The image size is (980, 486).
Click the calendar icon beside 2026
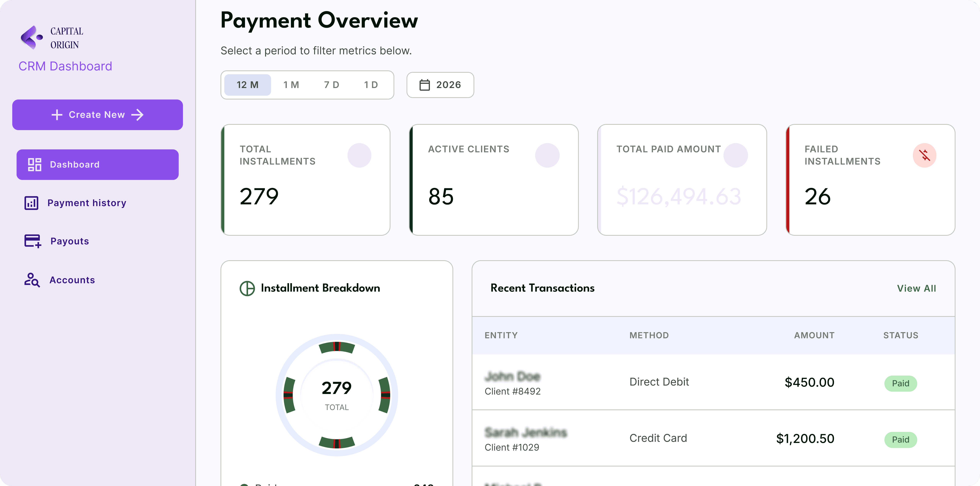tap(425, 85)
